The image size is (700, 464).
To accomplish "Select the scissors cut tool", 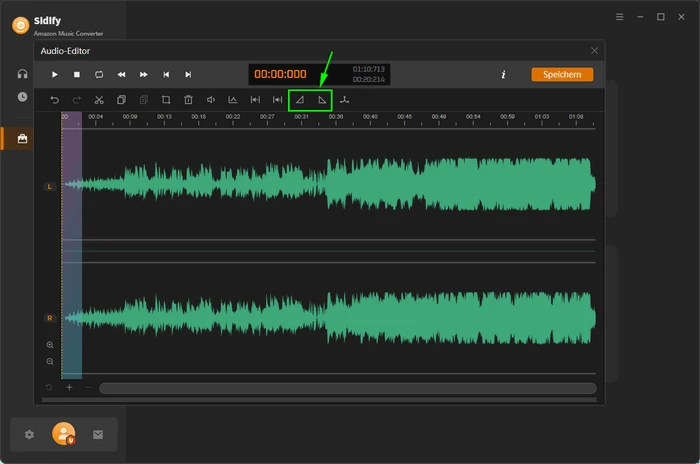I will coord(99,100).
